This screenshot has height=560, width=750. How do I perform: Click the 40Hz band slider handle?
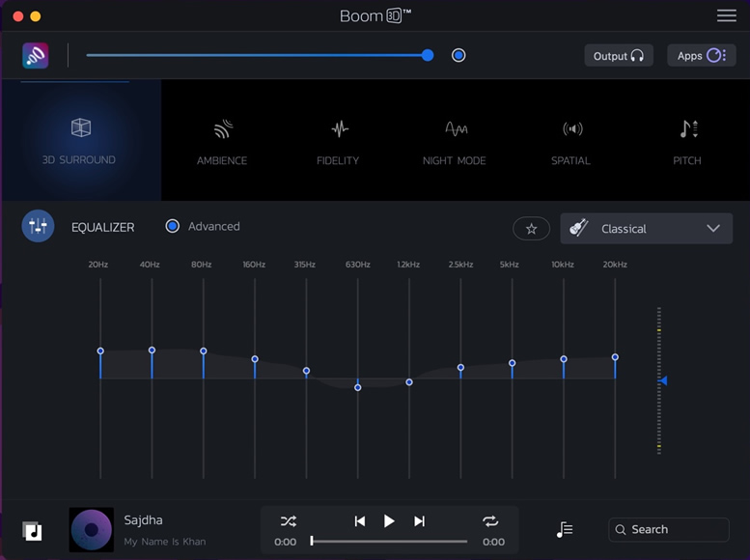coord(153,350)
